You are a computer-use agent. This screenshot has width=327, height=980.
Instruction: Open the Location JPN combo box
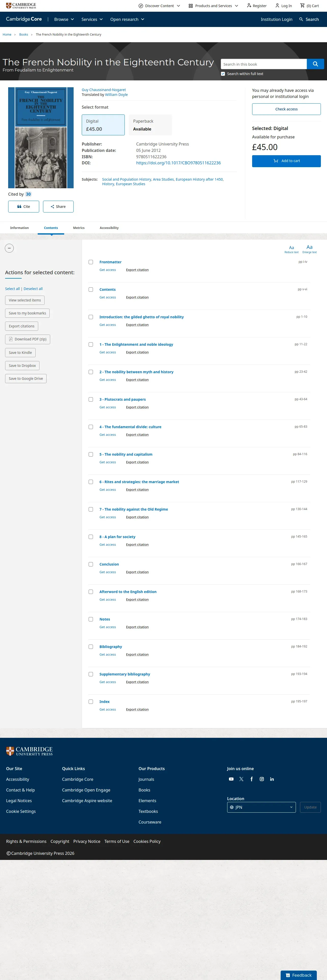(x=262, y=807)
